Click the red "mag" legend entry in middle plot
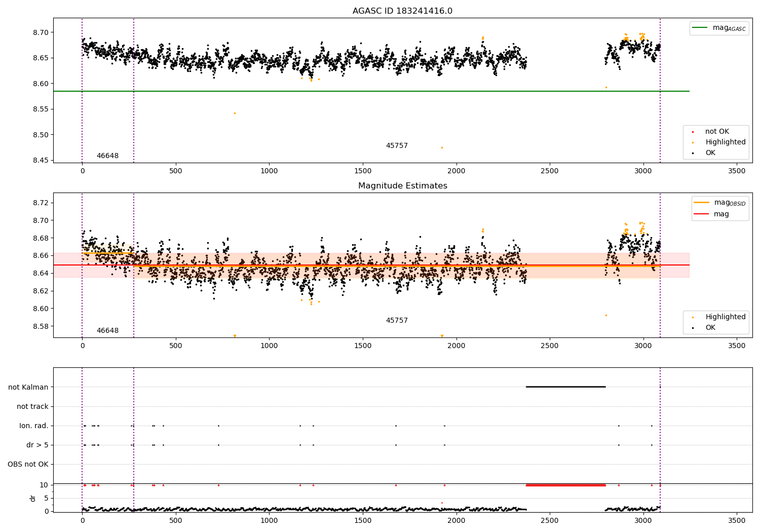Screen dimensions: 760x532 [x=711, y=214]
